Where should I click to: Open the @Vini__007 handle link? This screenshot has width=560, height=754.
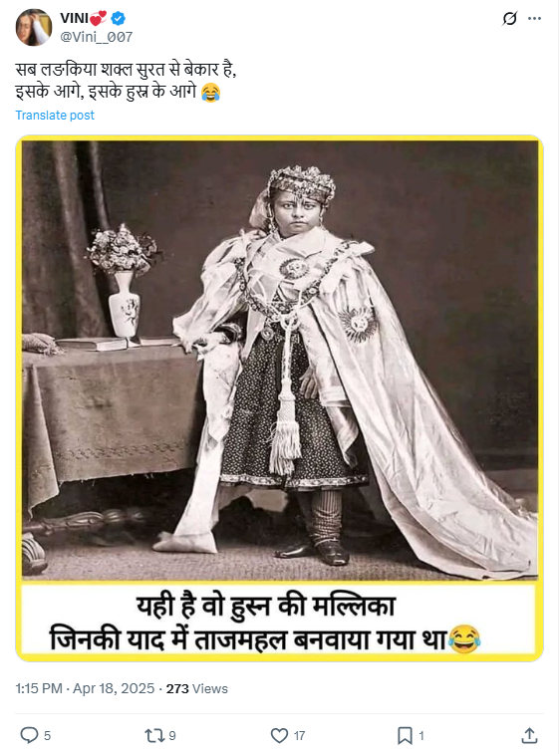pyautogui.click(x=97, y=37)
